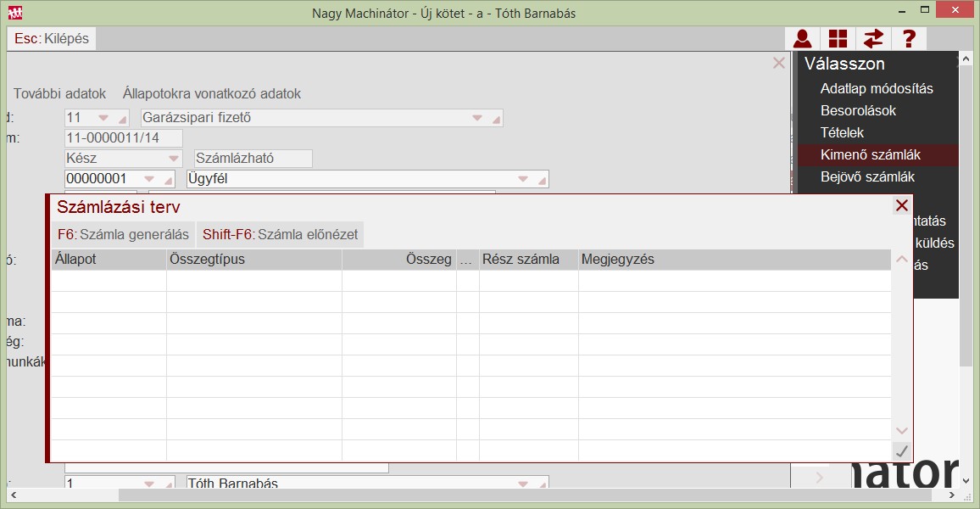
Task: Click scroll up arrow in Számlázási terv table
Action: [901, 259]
